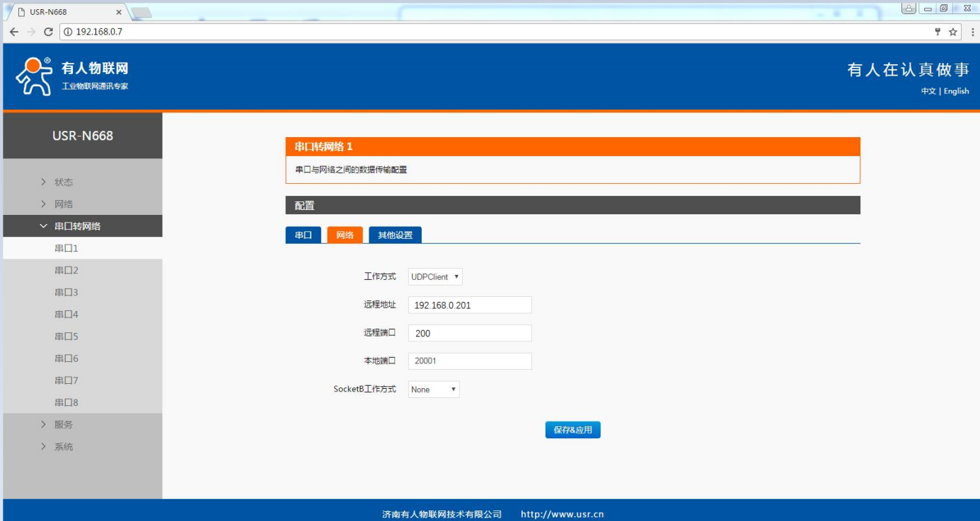Click the USR IoT company logo
Screen dimensions: 980x521
tap(71, 76)
